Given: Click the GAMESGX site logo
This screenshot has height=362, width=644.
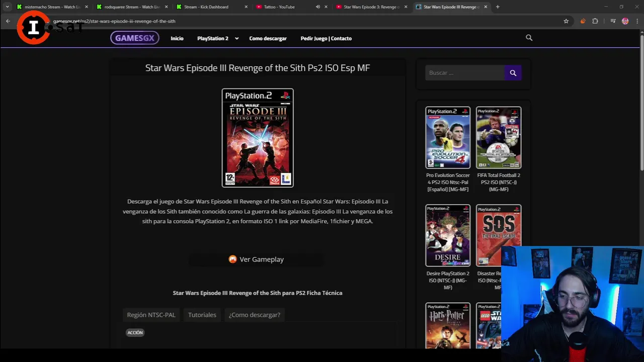Looking at the screenshot, I should pyautogui.click(x=135, y=38).
